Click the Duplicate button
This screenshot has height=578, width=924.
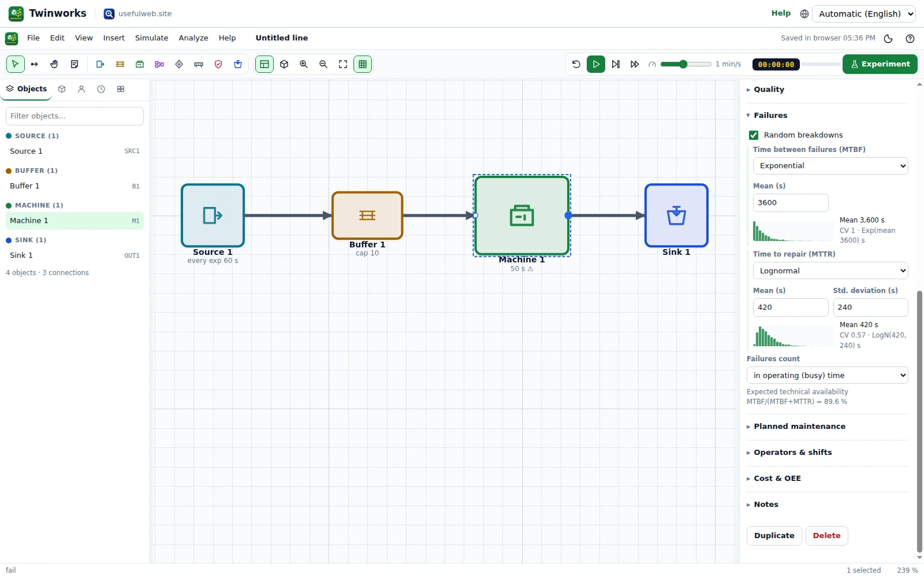[774, 536]
